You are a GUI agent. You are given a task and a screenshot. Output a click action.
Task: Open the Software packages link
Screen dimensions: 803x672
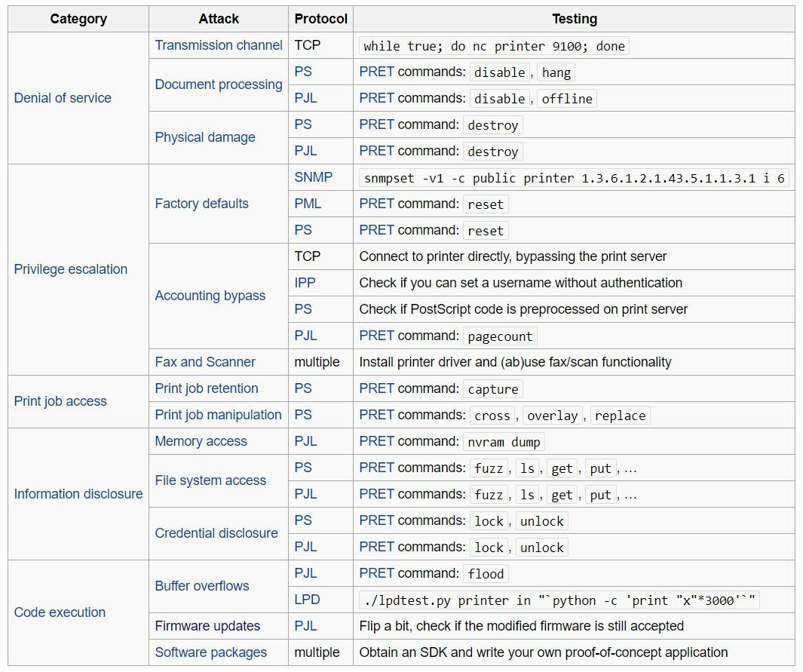211,652
